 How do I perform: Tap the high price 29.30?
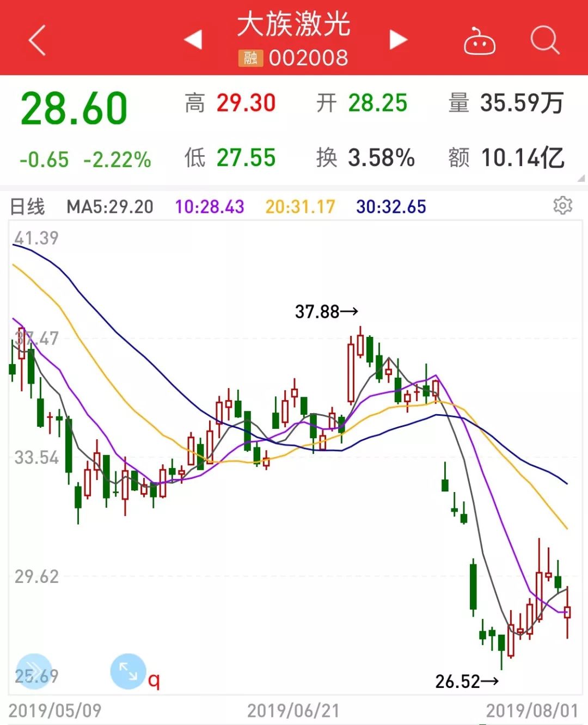tap(246, 103)
